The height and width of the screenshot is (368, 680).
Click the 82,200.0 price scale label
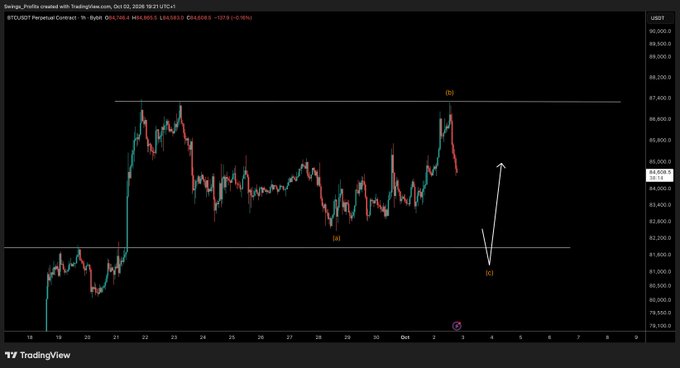click(660, 238)
